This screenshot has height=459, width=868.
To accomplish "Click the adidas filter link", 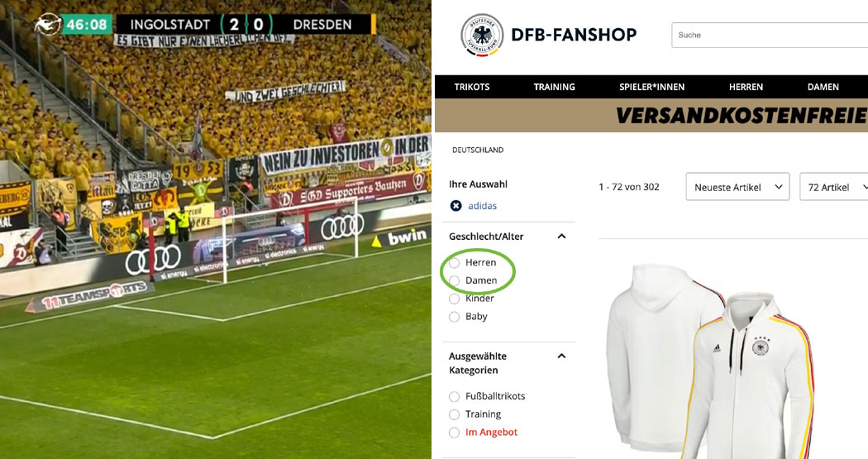I will [x=482, y=206].
